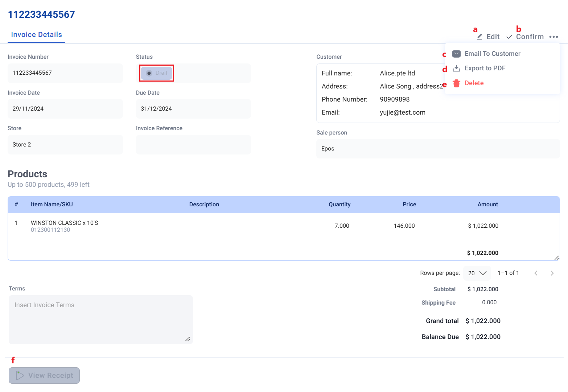This screenshot has width=568, height=392.
Task: Select Delete from the overflow menu
Action: (474, 83)
